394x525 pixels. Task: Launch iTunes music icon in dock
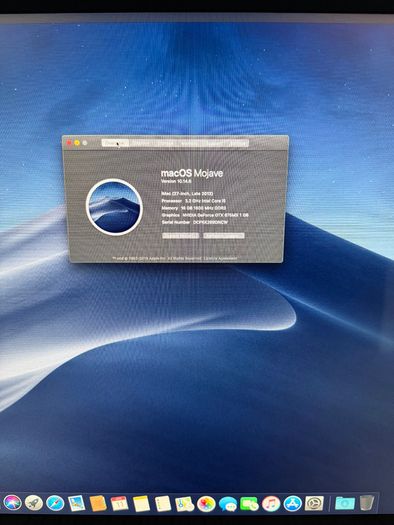coord(271,504)
